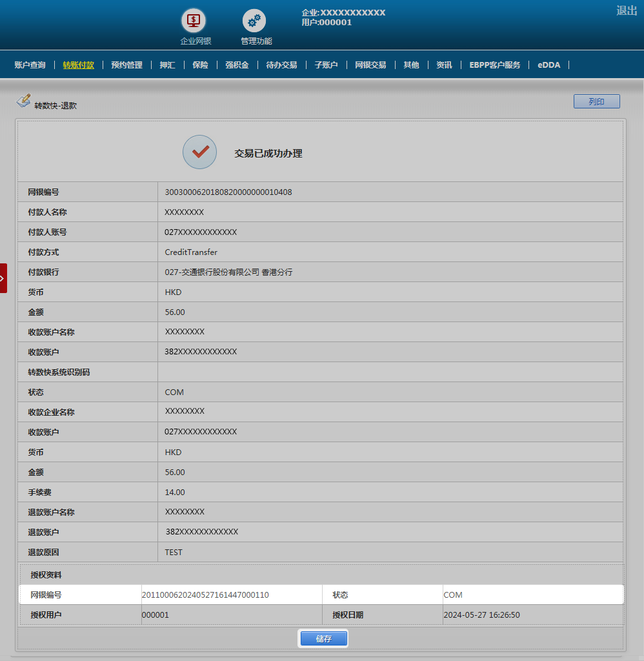Expand the red left sidebar arrow

click(x=3, y=278)
